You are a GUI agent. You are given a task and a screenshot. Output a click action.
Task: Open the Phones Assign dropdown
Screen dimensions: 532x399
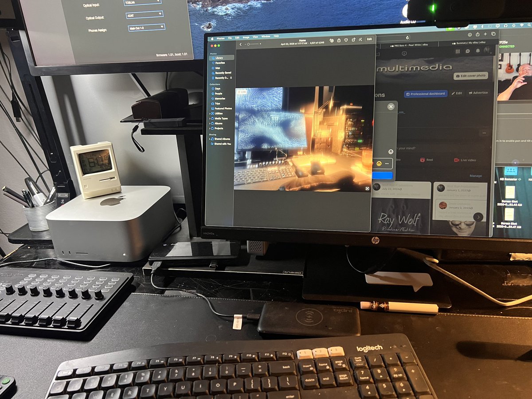click(146, 27)
